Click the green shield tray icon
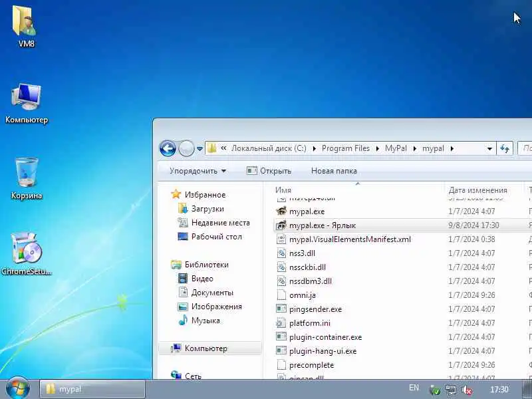Screen dimensions: 532x399 435,390
